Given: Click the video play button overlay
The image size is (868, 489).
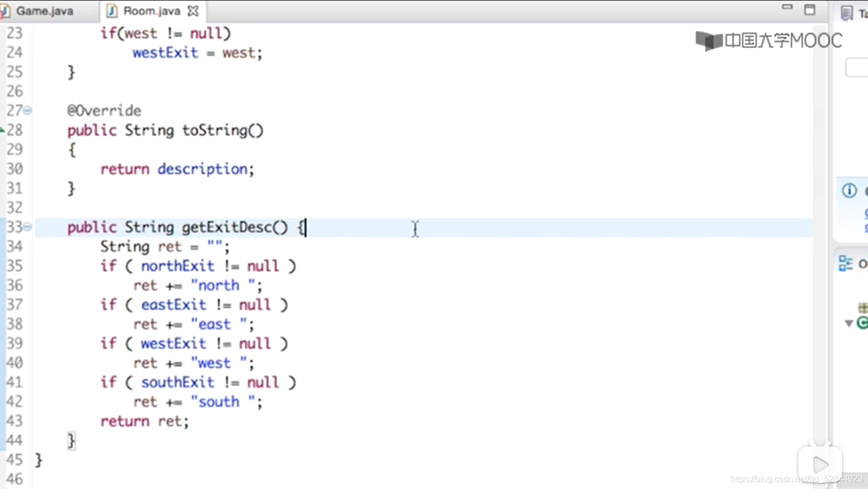Looking at the screenshot, I should [820, 465].
